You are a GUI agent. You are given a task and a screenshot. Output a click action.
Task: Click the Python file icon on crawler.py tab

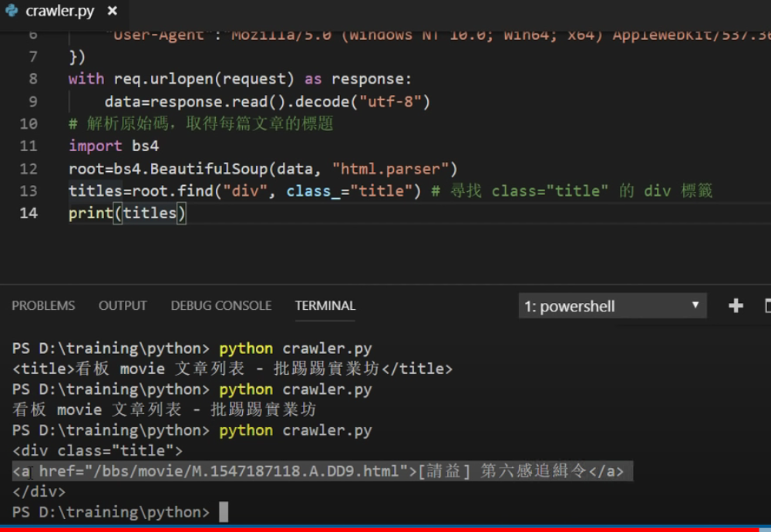click(x=12, y=10)
